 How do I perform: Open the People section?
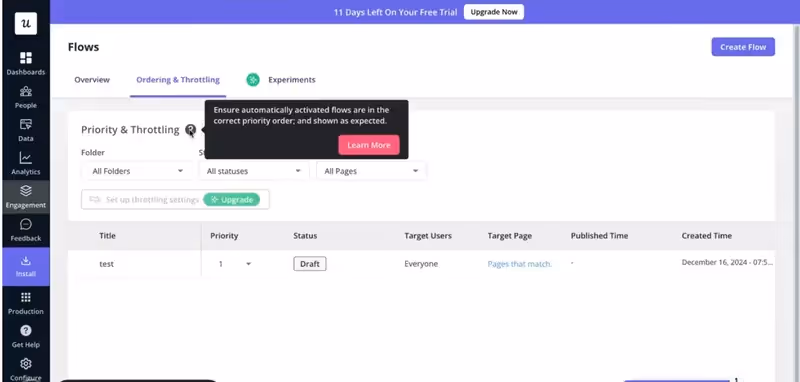click(x=26, y=97)
